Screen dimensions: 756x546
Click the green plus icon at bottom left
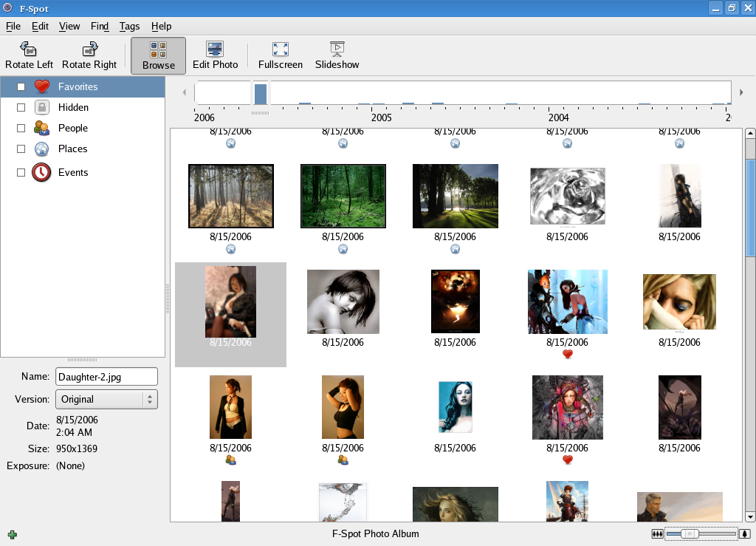click(13, 534)
